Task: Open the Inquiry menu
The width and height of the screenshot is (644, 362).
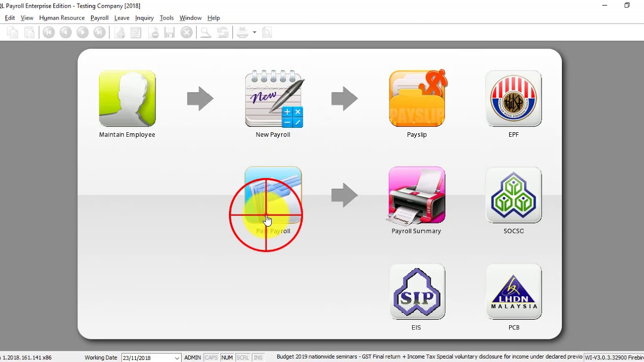Action: click(144, 18)
